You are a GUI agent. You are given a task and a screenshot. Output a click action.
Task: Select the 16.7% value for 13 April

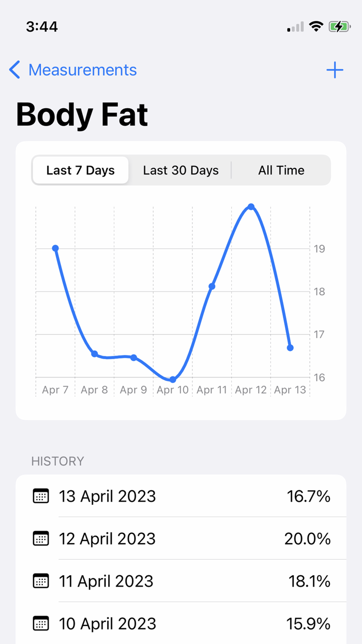[308, 496]
